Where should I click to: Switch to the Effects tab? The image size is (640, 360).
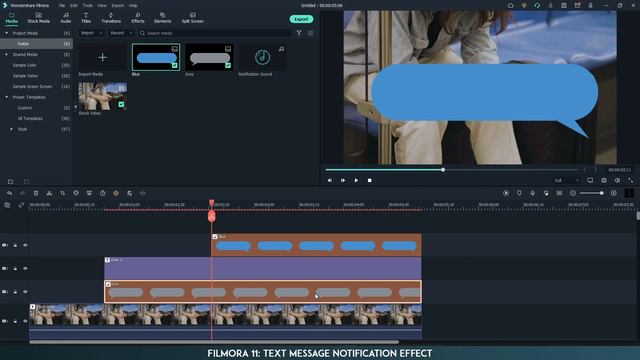(138, 18)
